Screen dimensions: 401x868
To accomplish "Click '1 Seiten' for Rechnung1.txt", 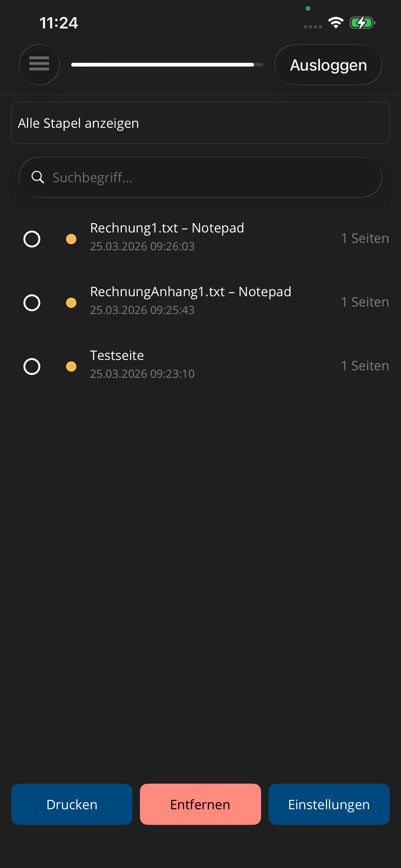I will (365, 238).
